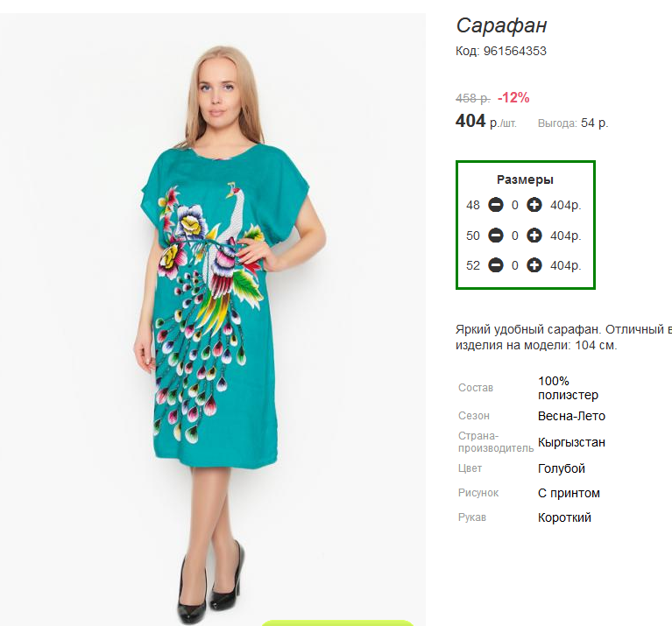Click the green button below photo

click(337, 623)
